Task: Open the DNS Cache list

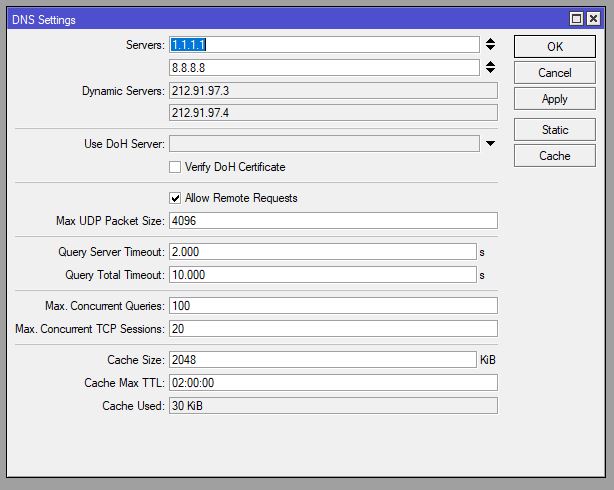Action: 554,156
